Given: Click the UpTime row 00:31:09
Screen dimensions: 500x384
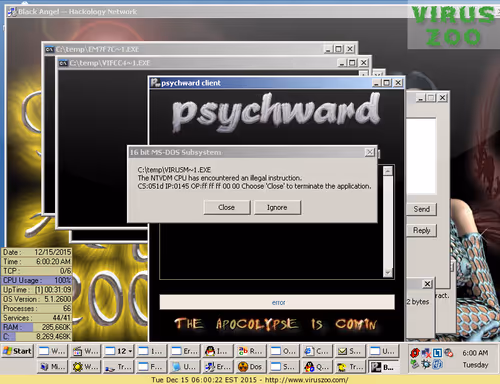Looking at the screenshot, I should [37, 290].
